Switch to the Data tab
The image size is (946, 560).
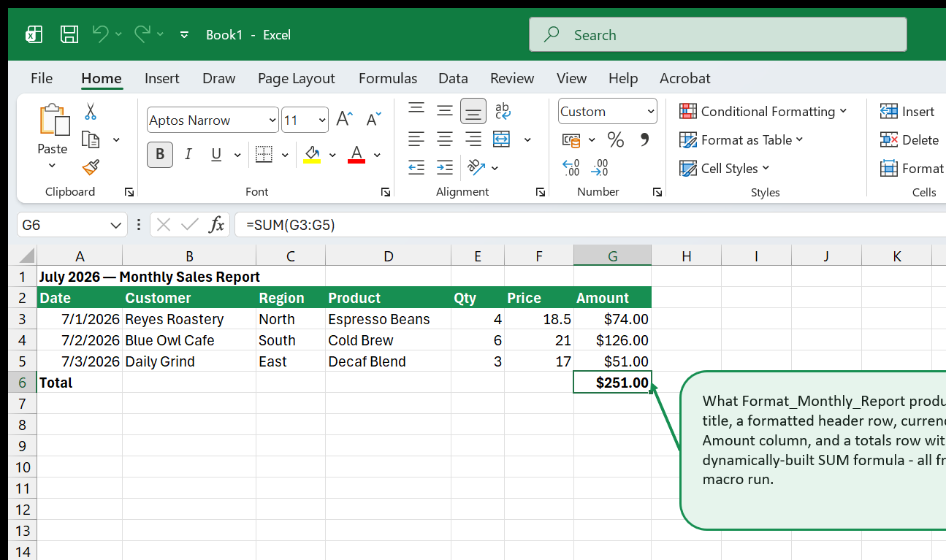tap(453, 78)
